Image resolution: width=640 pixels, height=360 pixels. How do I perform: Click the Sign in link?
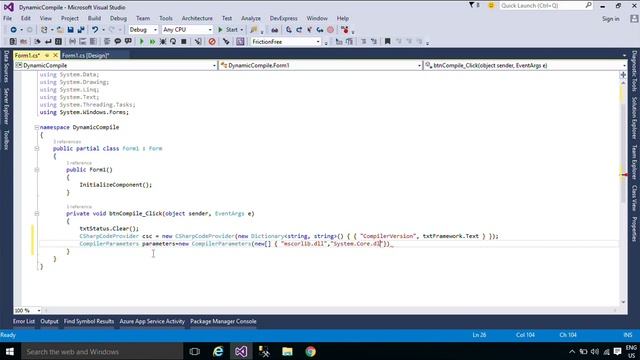611,19
